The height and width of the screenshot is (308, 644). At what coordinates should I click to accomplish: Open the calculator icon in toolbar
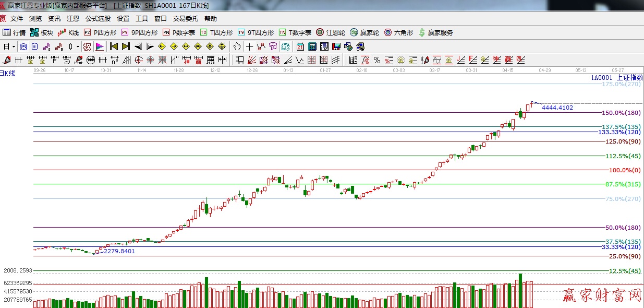[x=312, y=46]
